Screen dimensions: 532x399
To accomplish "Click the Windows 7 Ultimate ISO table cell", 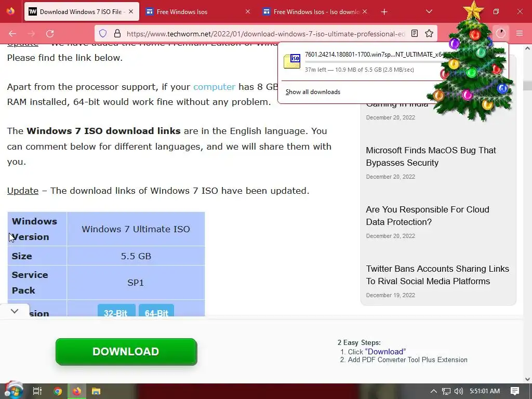I will point(136,229).
